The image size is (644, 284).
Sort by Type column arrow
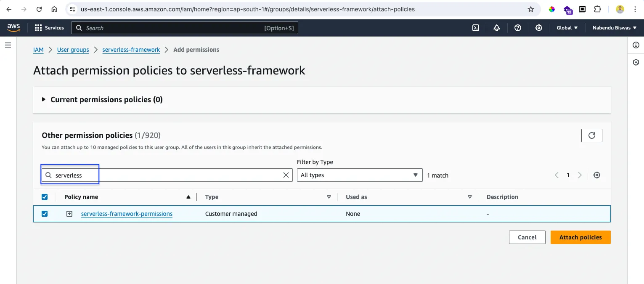(329, 197)
